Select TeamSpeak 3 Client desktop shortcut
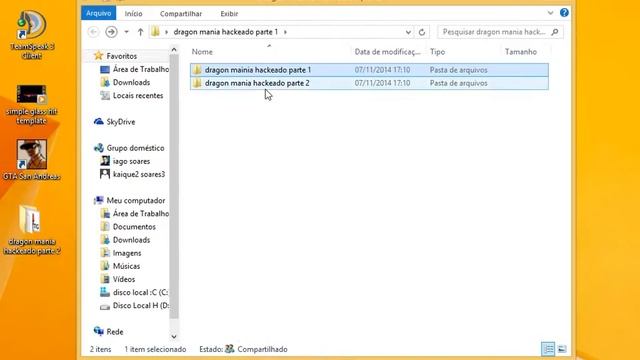The height and width of the screenshot is (360, 640). [32, 35]
